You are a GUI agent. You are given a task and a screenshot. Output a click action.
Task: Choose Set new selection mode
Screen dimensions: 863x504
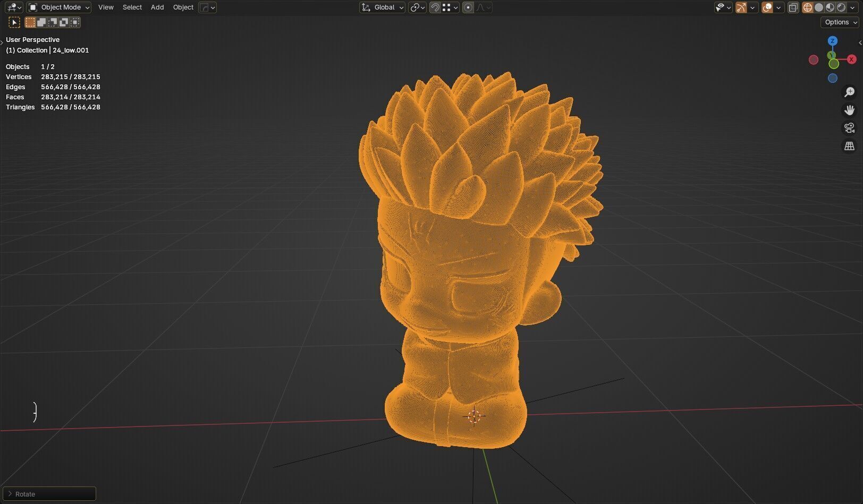30,22
